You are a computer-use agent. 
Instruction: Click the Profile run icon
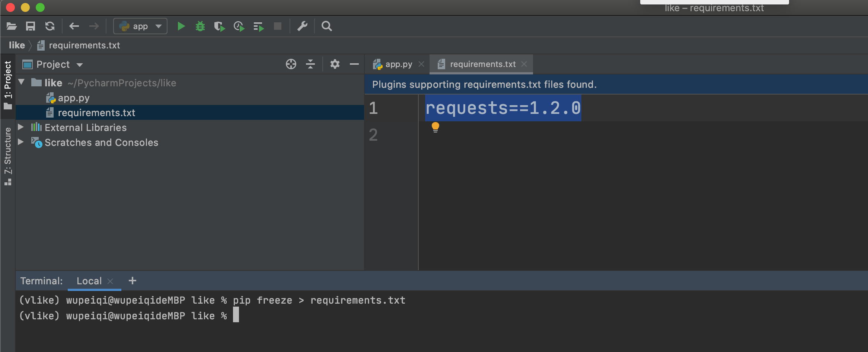tap(239, 26)
